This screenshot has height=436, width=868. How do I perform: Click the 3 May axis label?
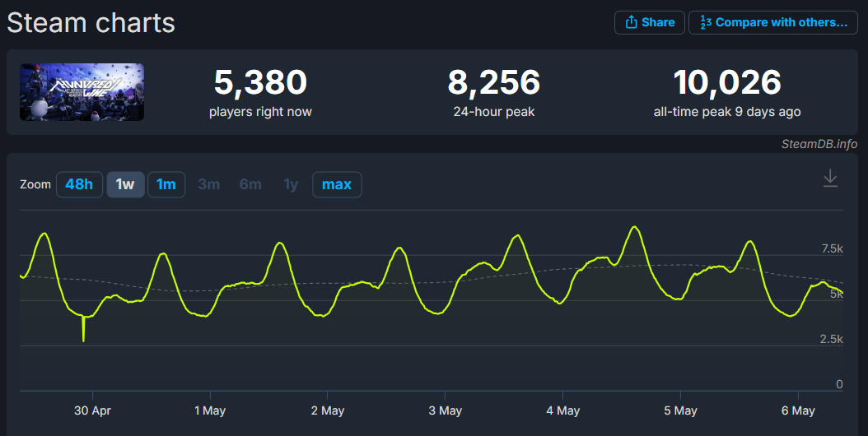click(x=445, y=410)
